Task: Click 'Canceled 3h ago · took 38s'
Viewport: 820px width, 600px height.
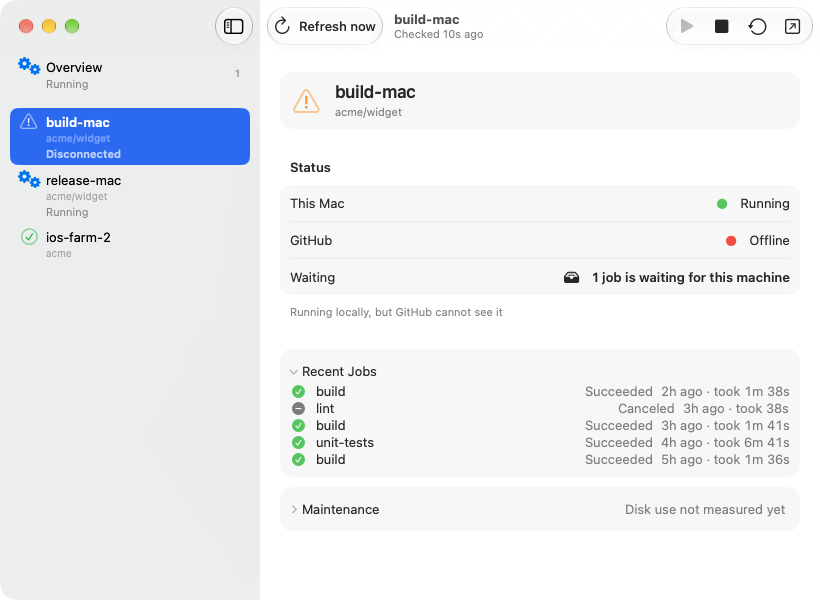Action: [x=703, y=409]
